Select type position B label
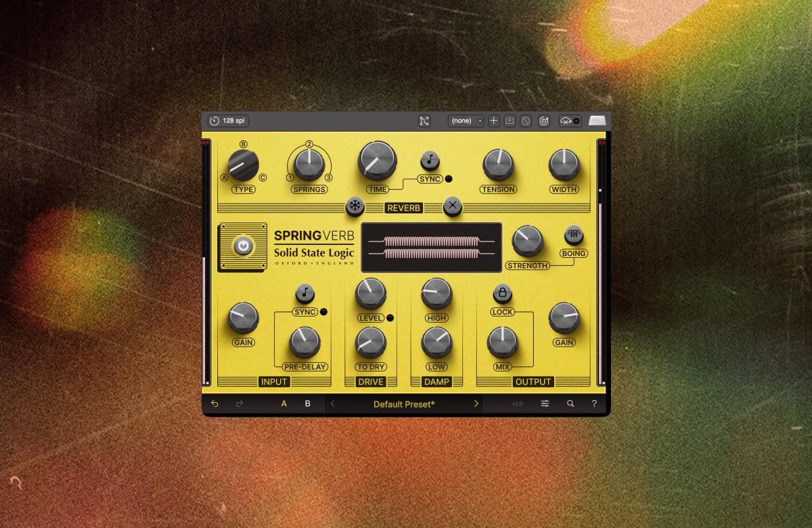 coord(244,144)
